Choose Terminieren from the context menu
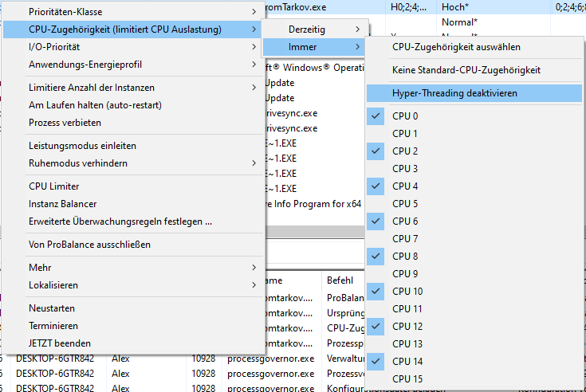Image resolution: width=586 pixels, height=392 pixels. [x=133, y=326]
